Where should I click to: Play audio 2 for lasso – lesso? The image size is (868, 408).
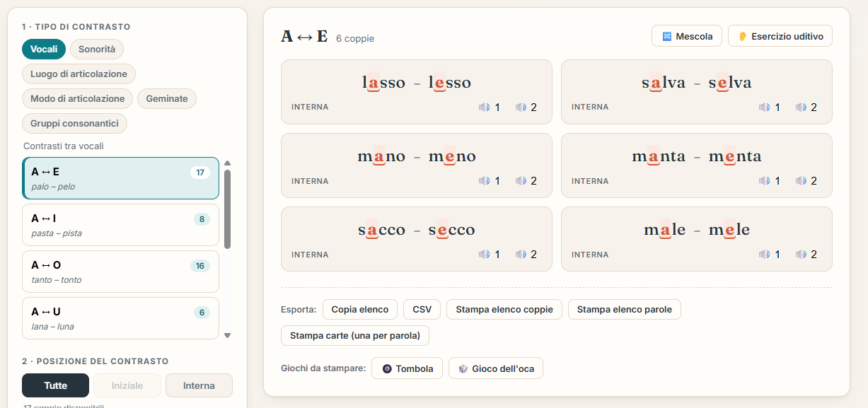[526, 107]
